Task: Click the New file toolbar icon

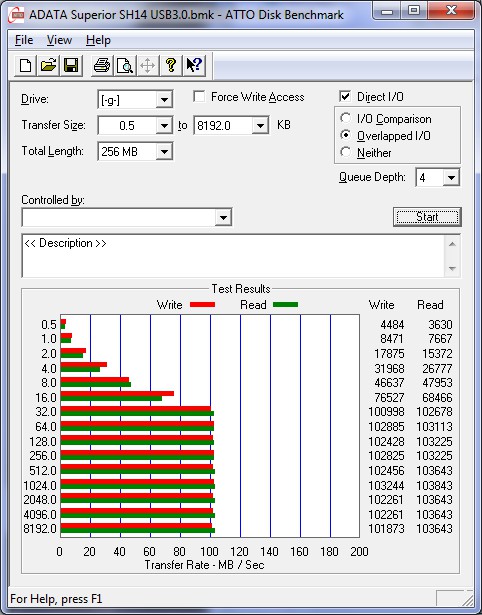Action: click(x=25, y=65)
